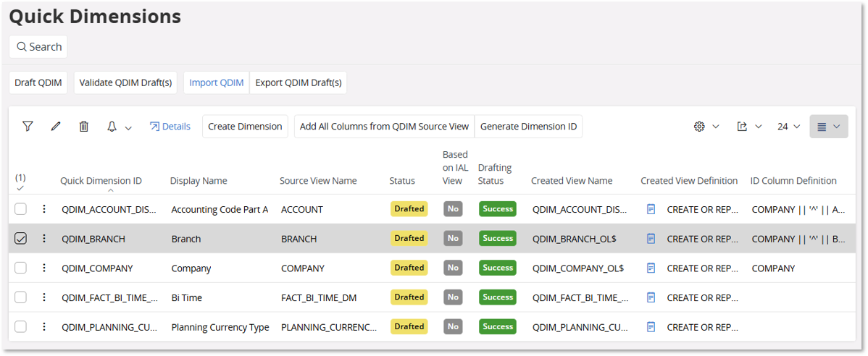Open view definition document icon for ACCOUNT row

(x=651, y=210)
